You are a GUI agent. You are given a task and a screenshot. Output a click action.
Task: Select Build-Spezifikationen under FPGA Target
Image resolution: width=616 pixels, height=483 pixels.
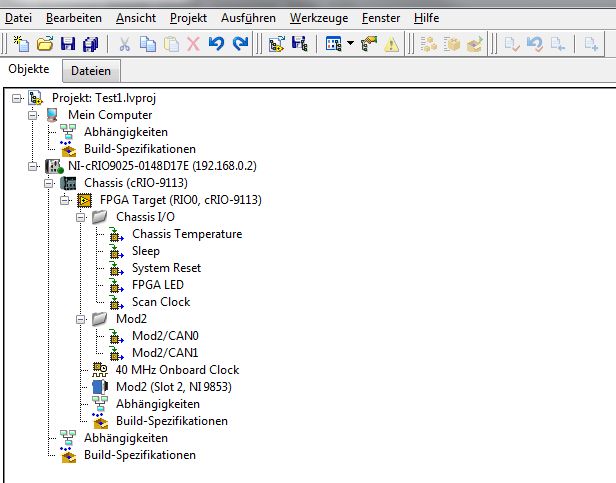coord(172,421)
